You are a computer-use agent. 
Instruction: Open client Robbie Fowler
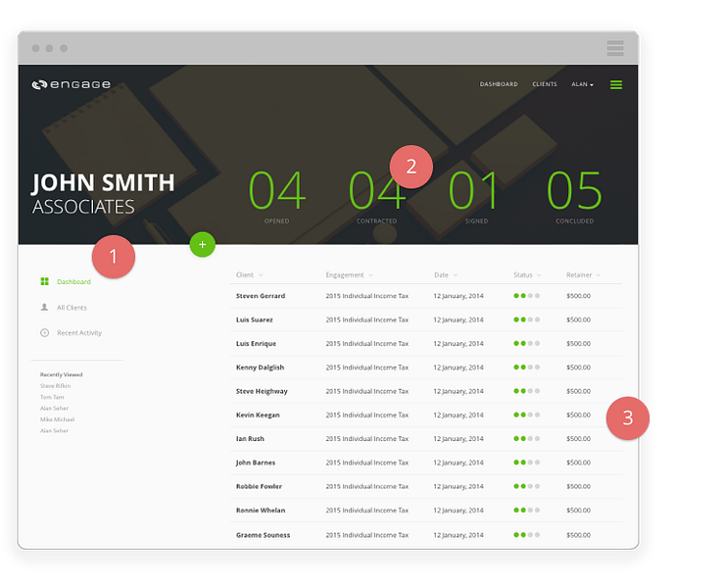(259, 487)
